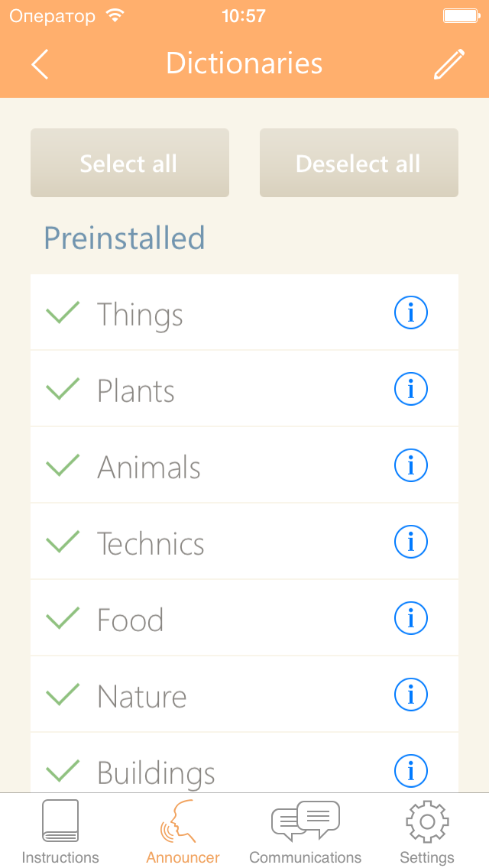Image resolution: width=489 pixels, height=868 pixels.
Task: Select the Nature dictionary row label
Action: pyautogui.click(x=142, y=696)
